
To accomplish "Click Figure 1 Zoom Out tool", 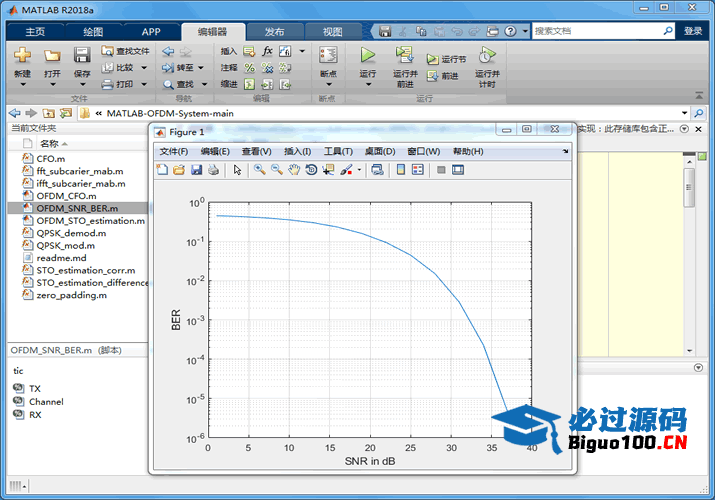I will click(277, 170).
